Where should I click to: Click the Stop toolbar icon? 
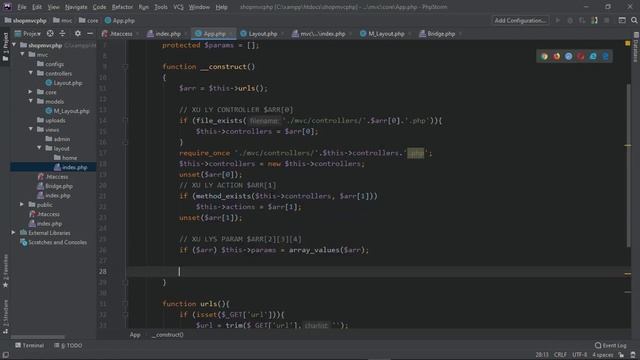point(607,20)
